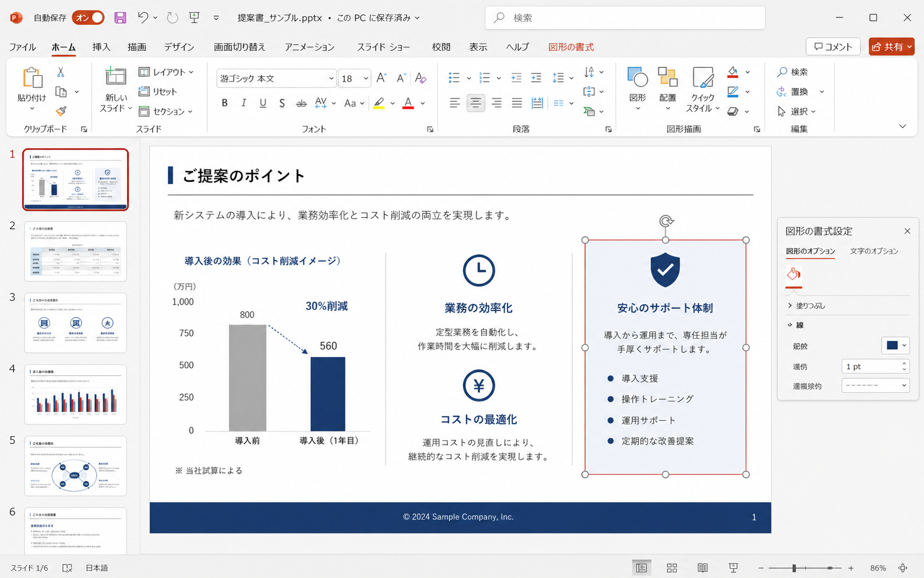Click the コメント button
The width and height of the screenshot is (924, 578).
coord(833,47)
